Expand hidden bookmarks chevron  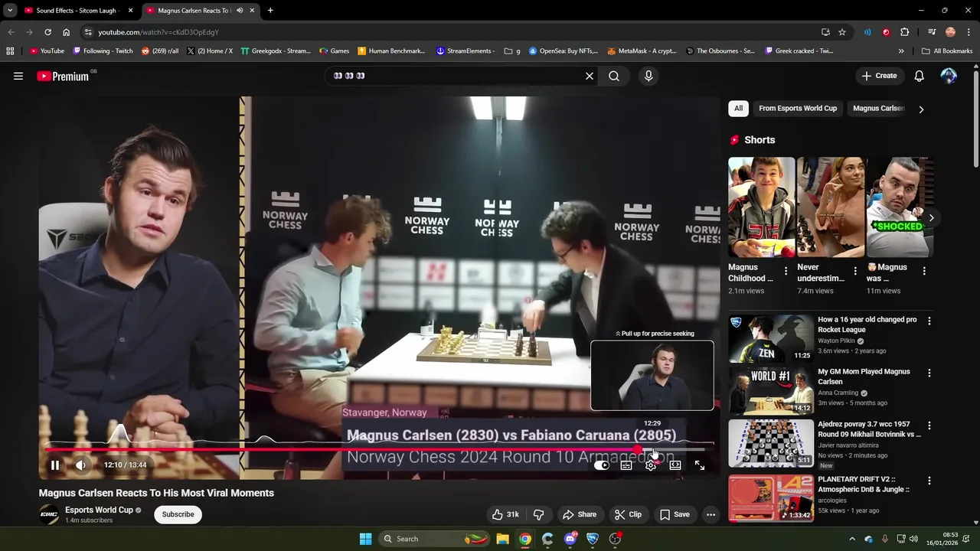[901, 51]
